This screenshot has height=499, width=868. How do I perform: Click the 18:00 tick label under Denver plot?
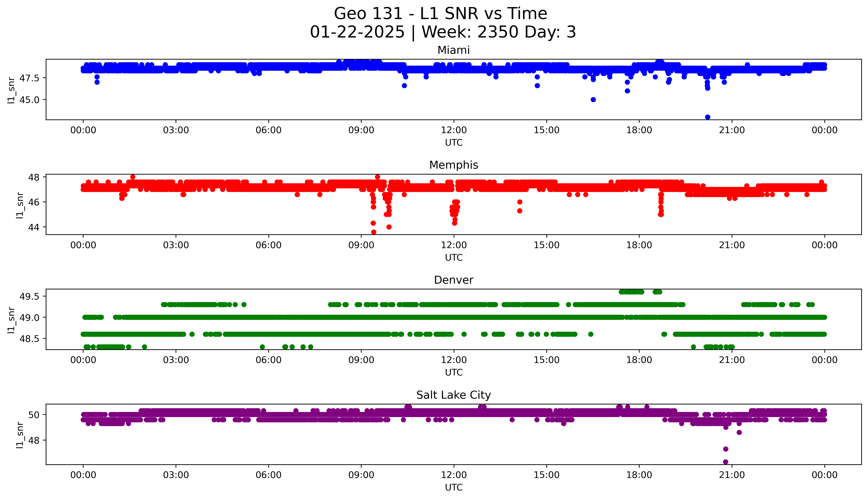click(x=639, y=360)
